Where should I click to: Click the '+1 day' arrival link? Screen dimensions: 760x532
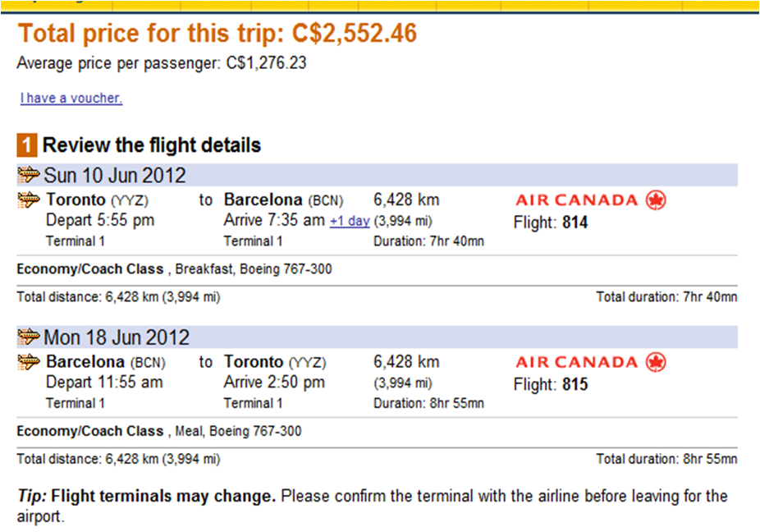coord(350,220)
